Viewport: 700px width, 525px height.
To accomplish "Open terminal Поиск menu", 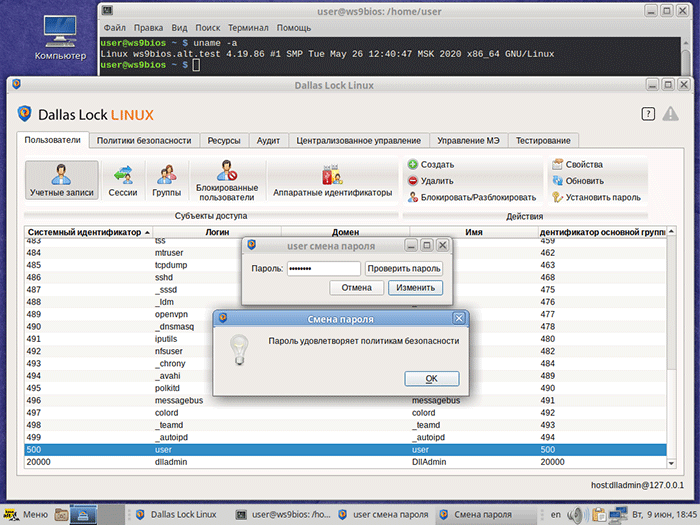I will pyautogui.click(x=208, y=28).
